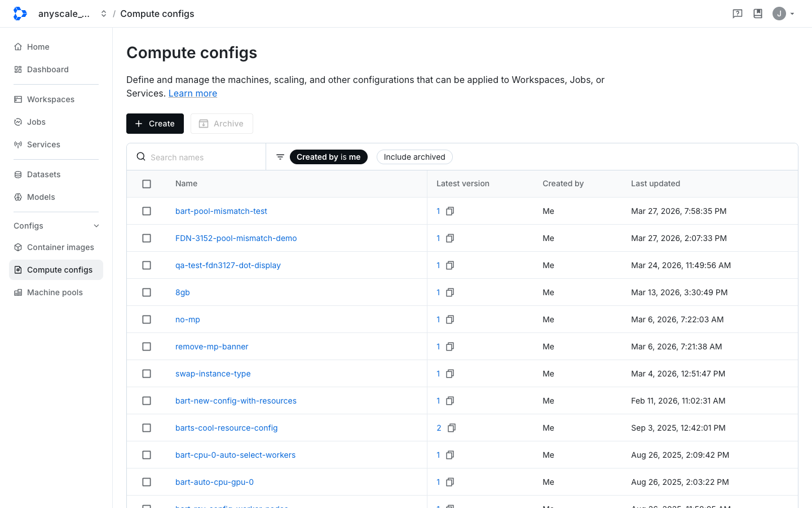This screenshot has width=812, height=508.
Task: Open the user avatar J menu
Action: point(784,14)
